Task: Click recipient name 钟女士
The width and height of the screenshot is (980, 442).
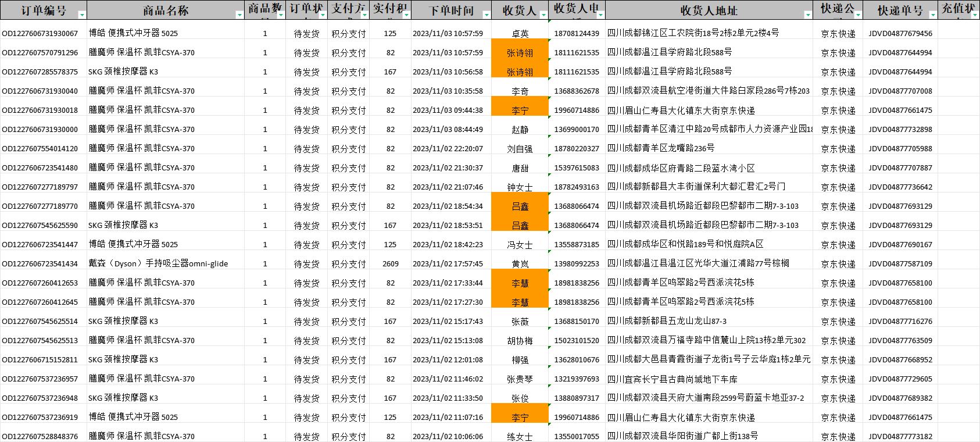Action: (x=520, y=187)
